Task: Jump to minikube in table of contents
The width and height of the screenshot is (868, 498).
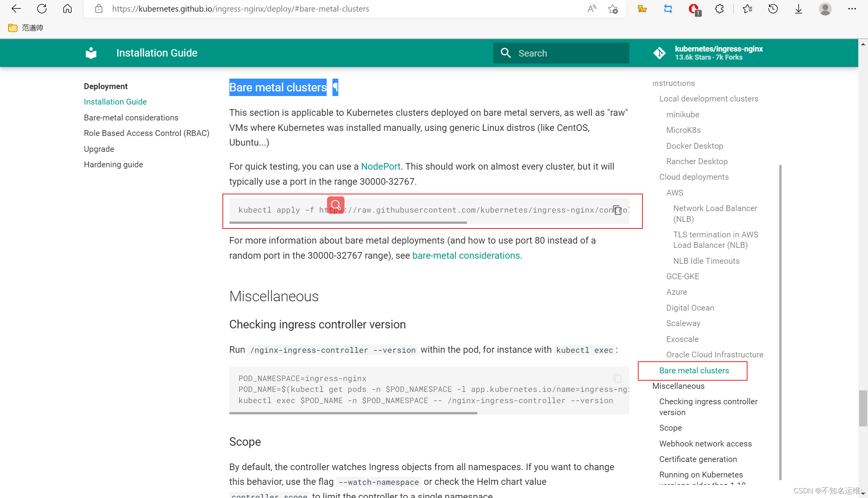Action: click(682, 115)
